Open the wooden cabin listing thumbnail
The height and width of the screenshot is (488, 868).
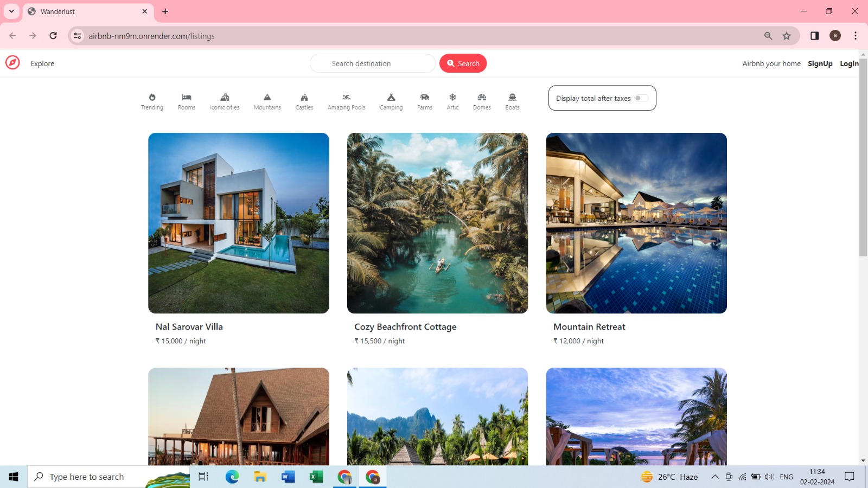[239, 416]
